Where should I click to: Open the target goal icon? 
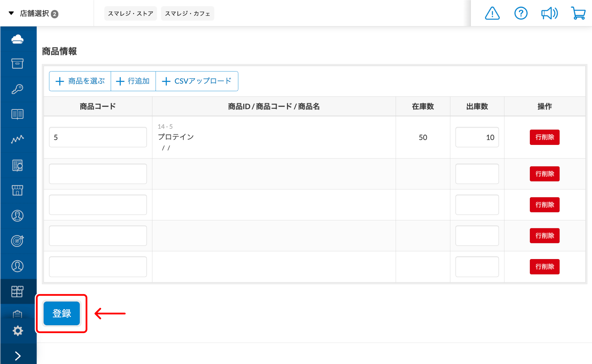(17, 241)
